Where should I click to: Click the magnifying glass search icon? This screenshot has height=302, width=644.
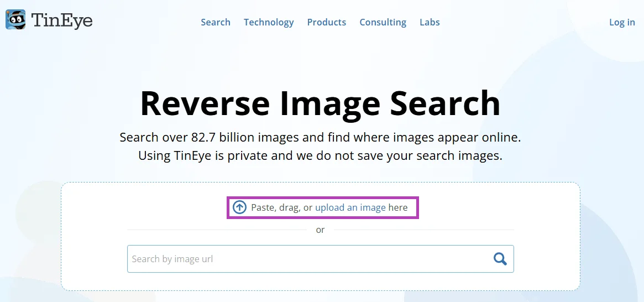(x=500, y=259)
